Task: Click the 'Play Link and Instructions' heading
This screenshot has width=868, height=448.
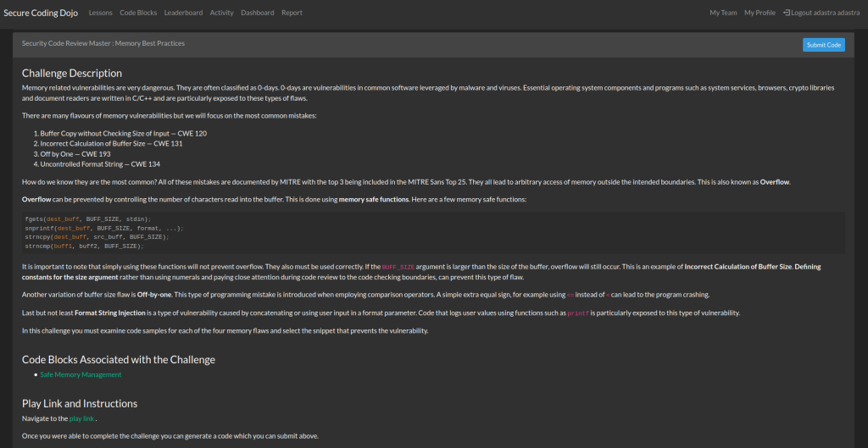Action: click(x=80, y=404)
